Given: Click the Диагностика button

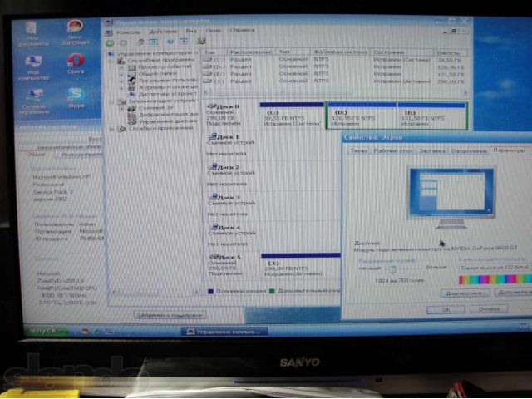Looking at the screenshot, I should tap(465, 293).
